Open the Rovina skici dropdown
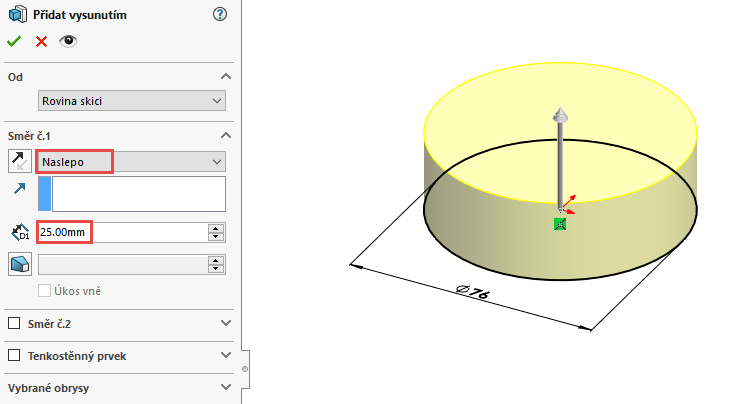Screen dimensions: 750x404 point(132,101)
